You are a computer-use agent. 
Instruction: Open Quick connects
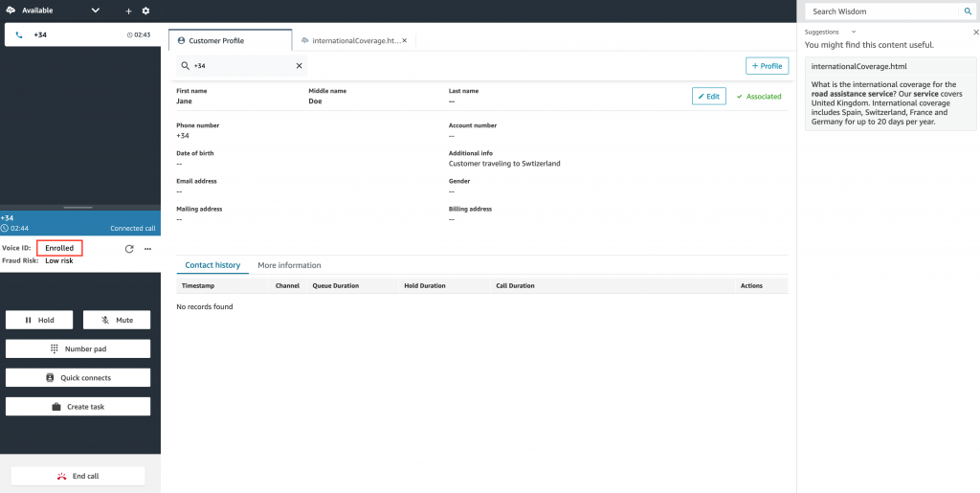click(x=78, y=377)
